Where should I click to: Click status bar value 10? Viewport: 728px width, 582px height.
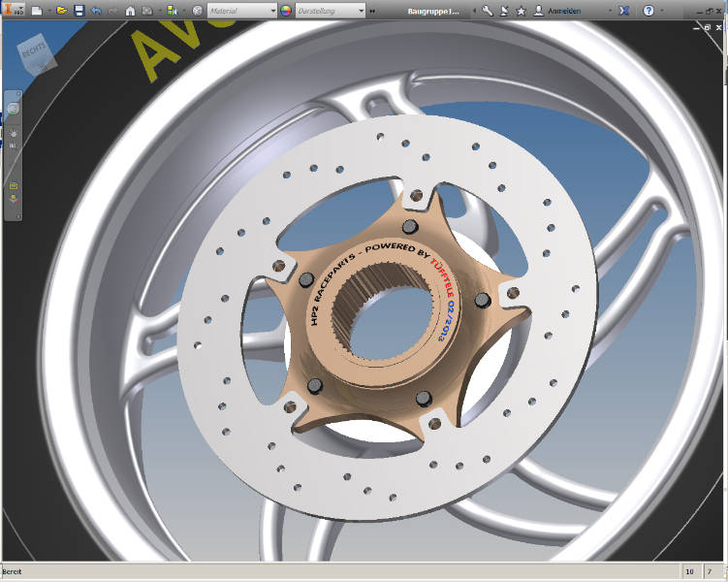point(689,571)
